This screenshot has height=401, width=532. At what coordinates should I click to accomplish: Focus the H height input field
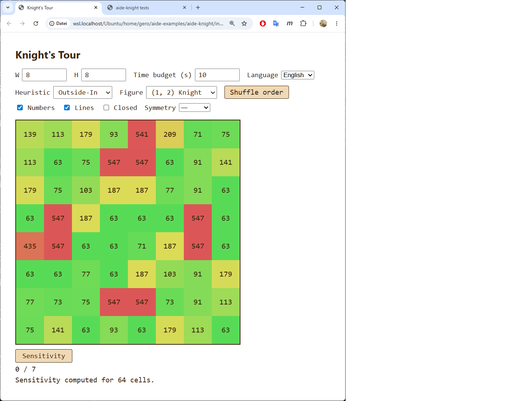click(104, 75)
